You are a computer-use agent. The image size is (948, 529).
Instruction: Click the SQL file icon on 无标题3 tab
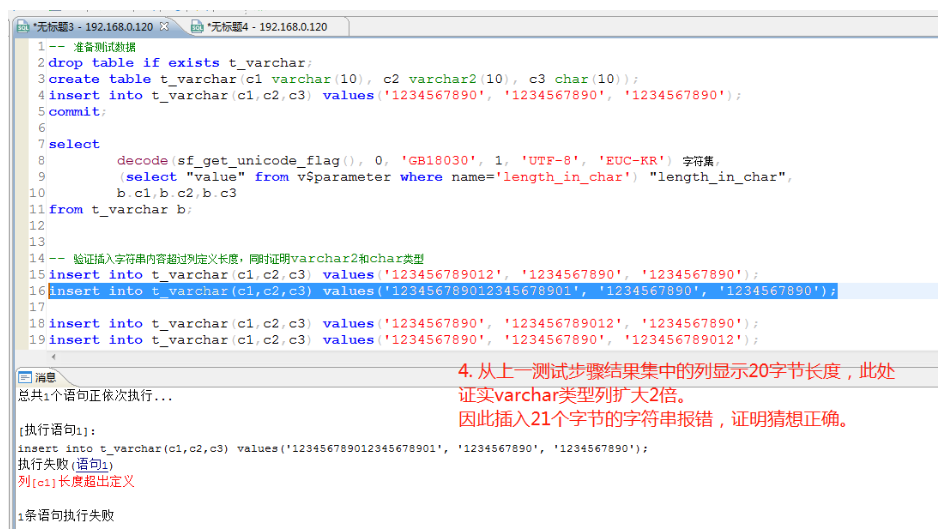coord(23,27)
